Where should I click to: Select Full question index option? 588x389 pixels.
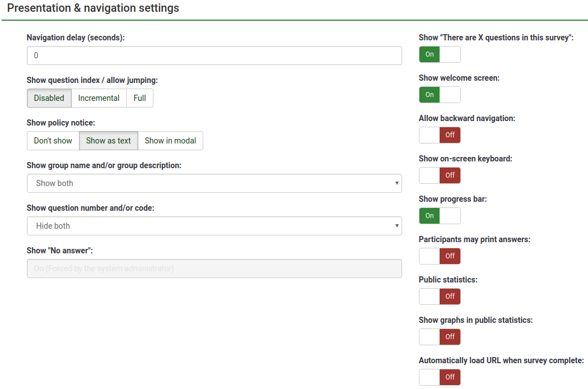(x=139, y=98)
